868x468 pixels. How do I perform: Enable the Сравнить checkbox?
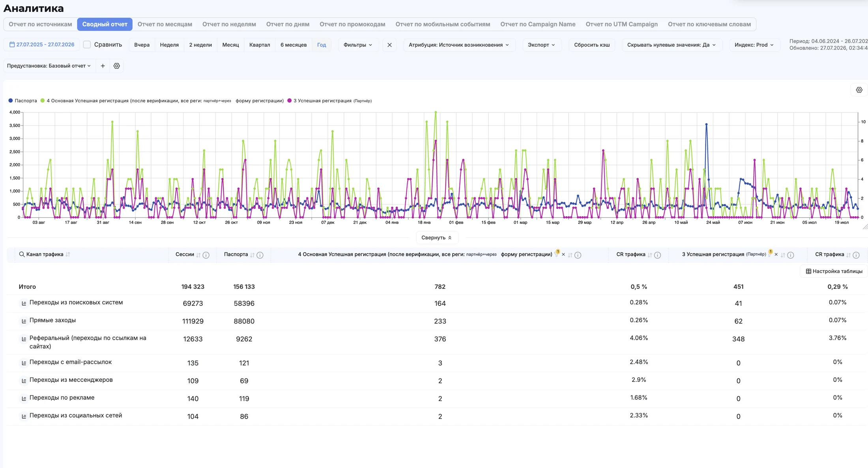click(87, 45)
